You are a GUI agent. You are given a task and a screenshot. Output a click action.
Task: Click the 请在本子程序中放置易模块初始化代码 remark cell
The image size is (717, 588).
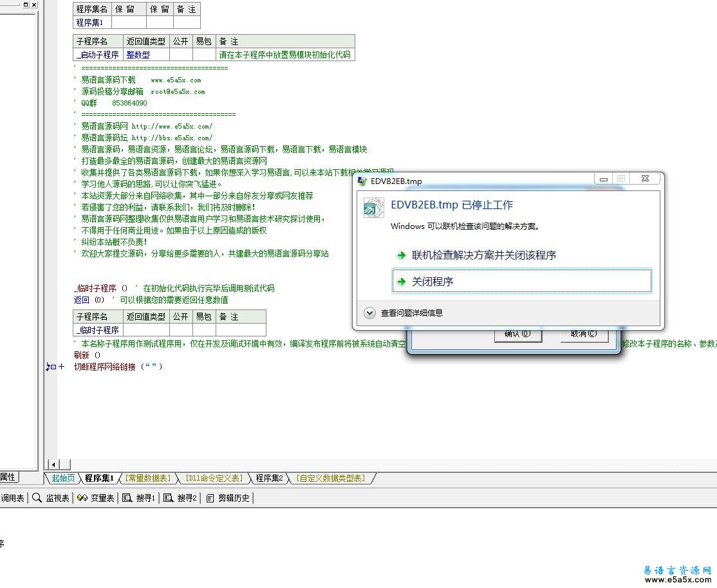coord(285,55)
